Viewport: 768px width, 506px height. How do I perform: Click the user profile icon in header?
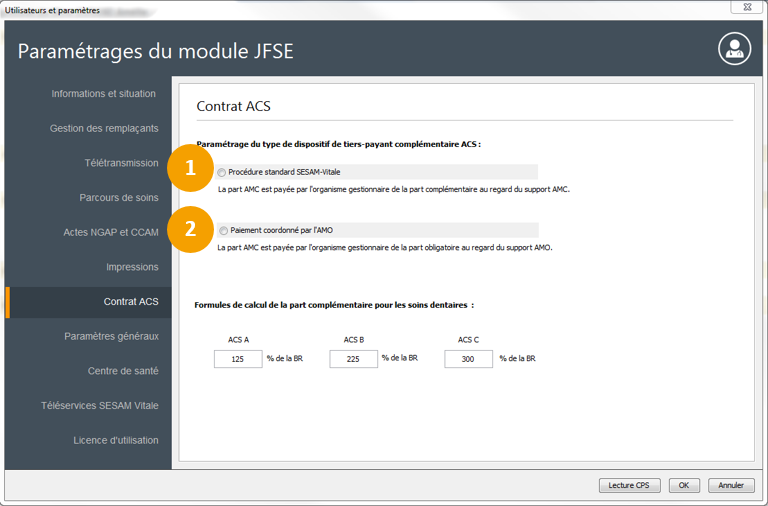tap(734, 49)
